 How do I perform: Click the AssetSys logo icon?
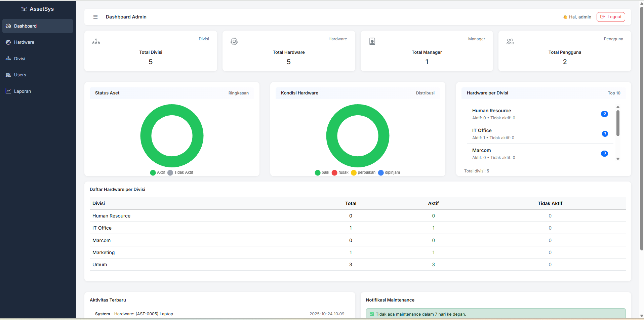[x=24, y=9]
